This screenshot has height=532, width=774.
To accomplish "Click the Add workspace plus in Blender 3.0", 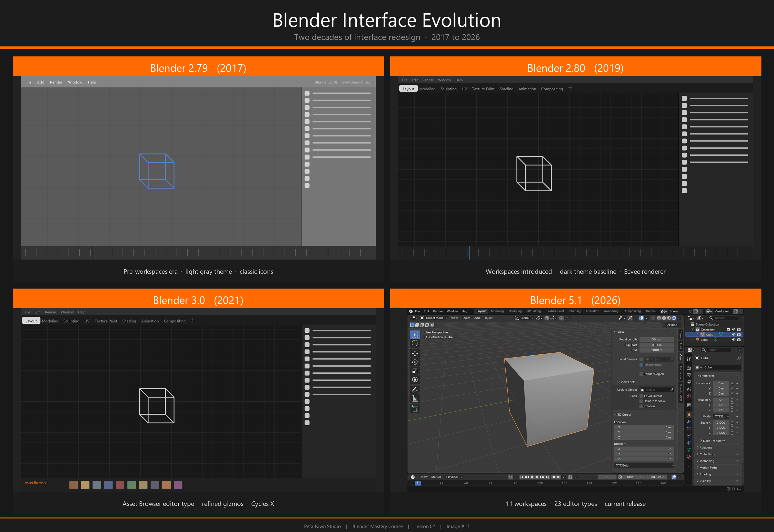I will [x=193, y=320].
